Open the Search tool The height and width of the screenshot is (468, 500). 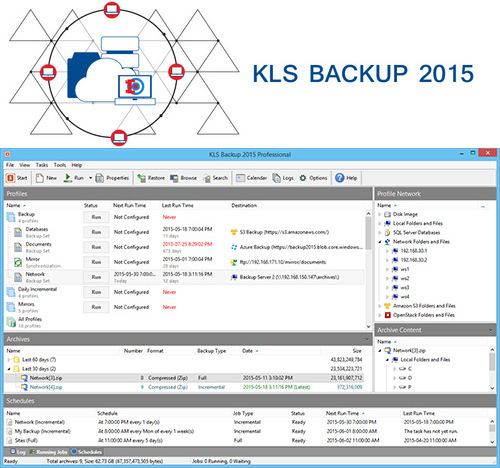tap(216, 178)
